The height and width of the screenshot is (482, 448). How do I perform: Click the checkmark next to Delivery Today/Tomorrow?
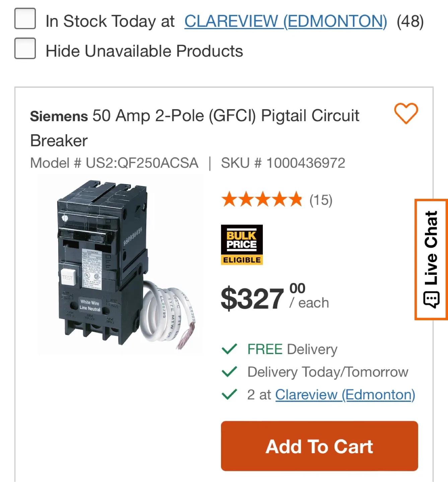click(229, 372)
